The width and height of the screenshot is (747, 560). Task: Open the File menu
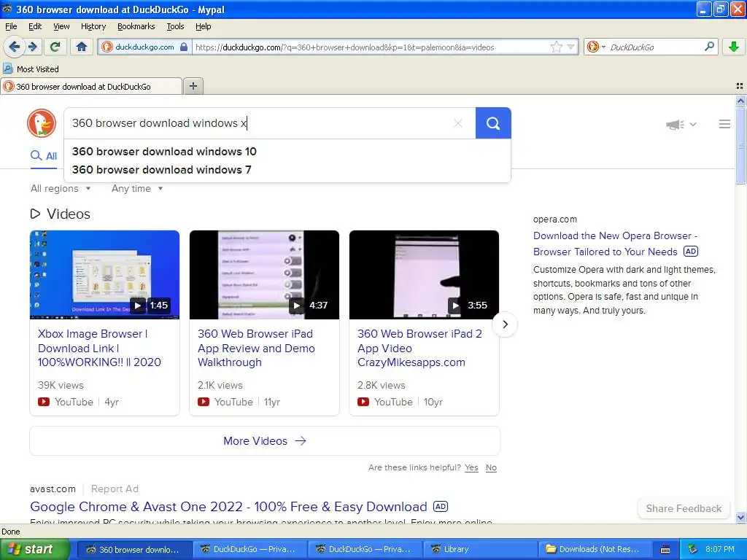[x=11, y=26]
